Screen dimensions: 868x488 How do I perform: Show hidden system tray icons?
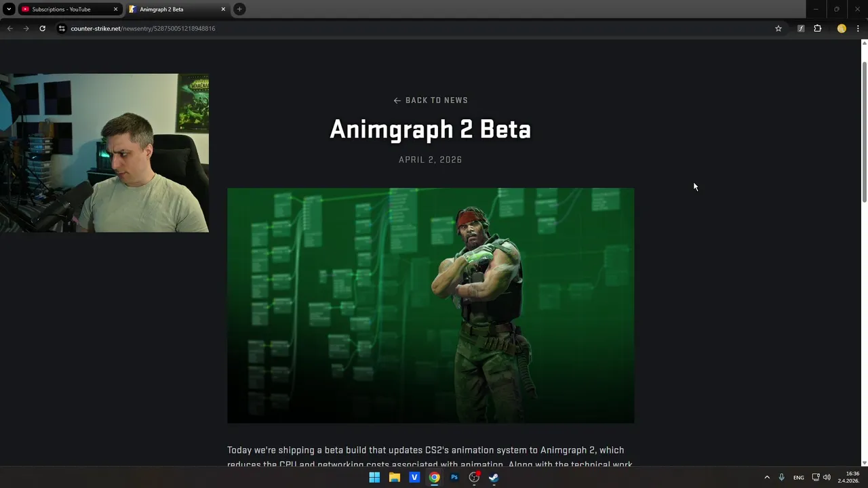pos(767,477)
